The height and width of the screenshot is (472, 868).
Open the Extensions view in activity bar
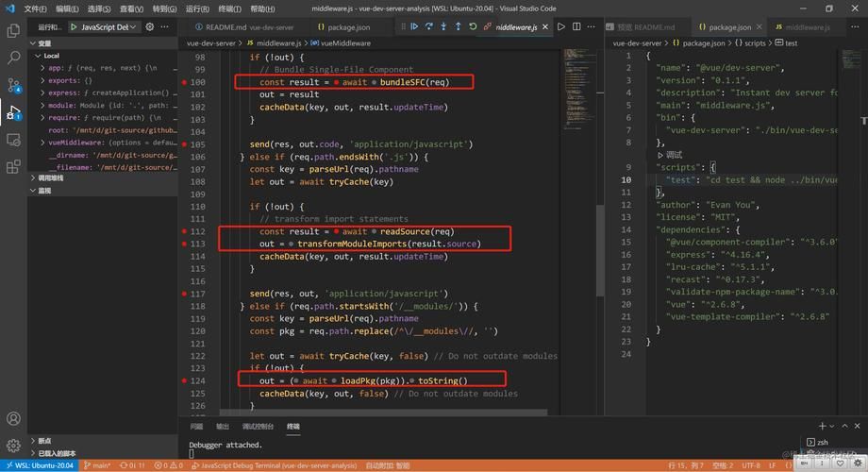[13, 167]
